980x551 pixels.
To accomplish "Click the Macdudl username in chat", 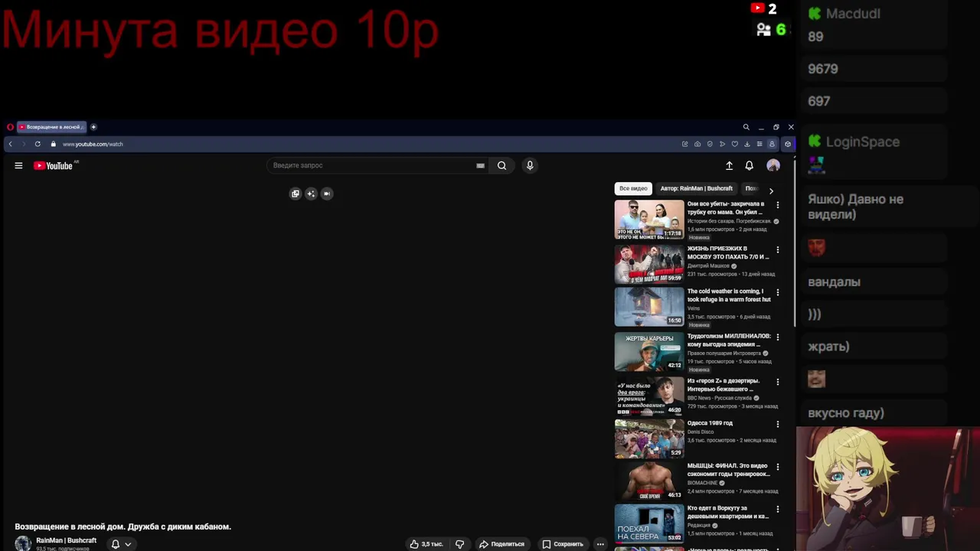I will click(853, 14).
